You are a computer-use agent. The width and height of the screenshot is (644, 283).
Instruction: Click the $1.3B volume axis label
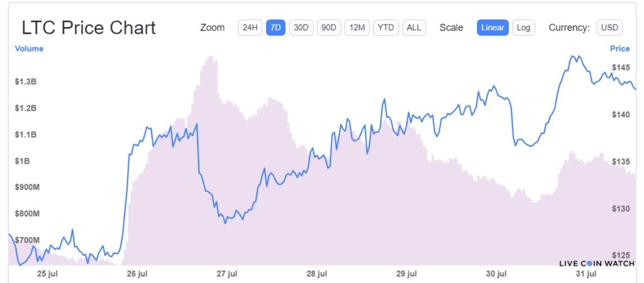tap(25, 82)
